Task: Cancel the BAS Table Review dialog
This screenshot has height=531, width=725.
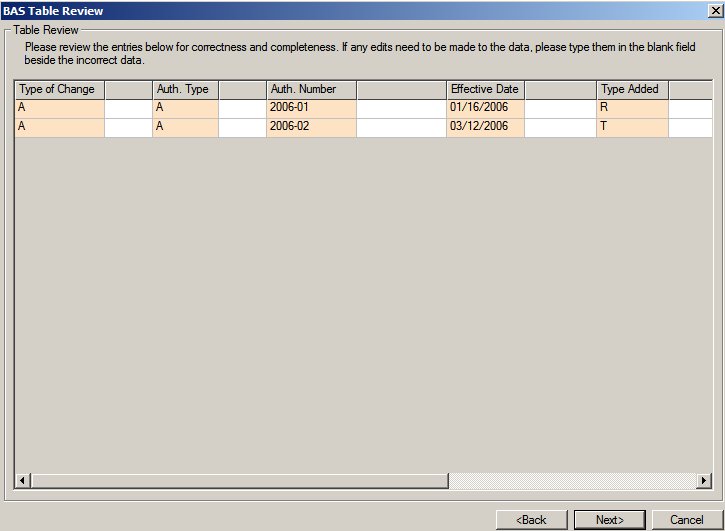Action: point(687,520)
